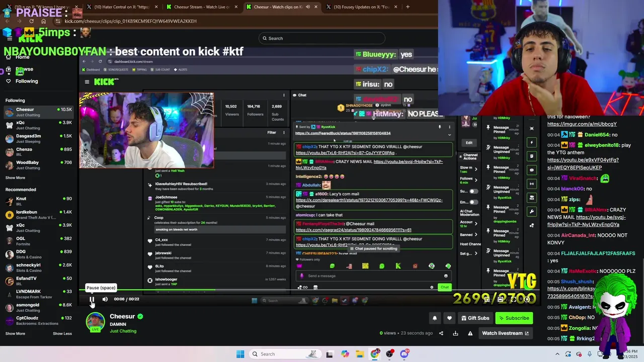Click the Gift Subs button
The width and height of the screenshot is (644, 362).
pyautogui.click(x=475, y=318)
